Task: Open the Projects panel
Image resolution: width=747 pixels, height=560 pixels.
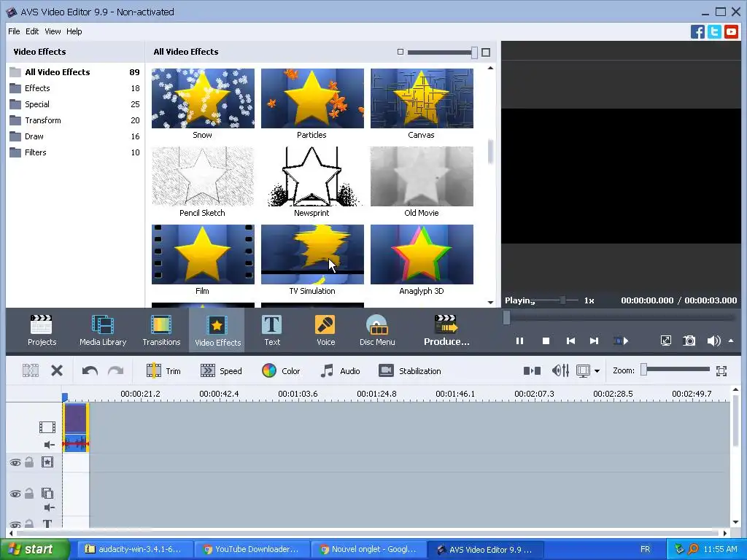Action: coord(42,330)
